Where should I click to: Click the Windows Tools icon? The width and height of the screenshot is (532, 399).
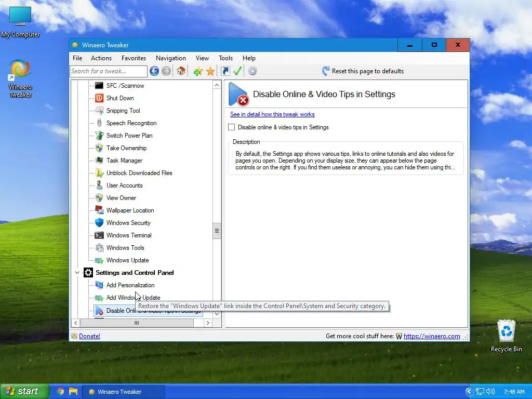click(99, 248)
